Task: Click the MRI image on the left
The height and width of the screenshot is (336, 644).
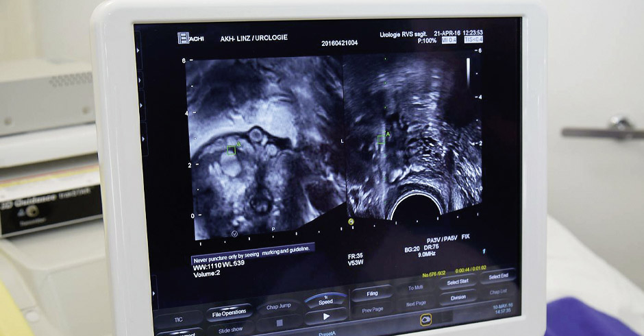Action: tap(265, 147)
